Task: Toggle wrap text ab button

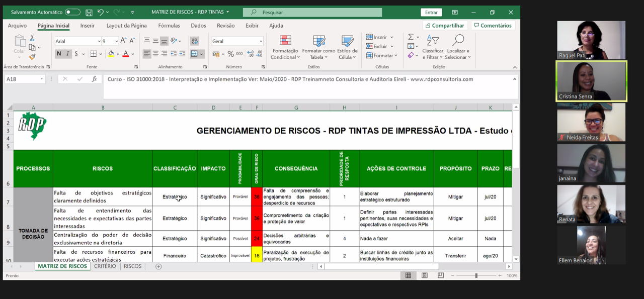Action: [195, 41]
